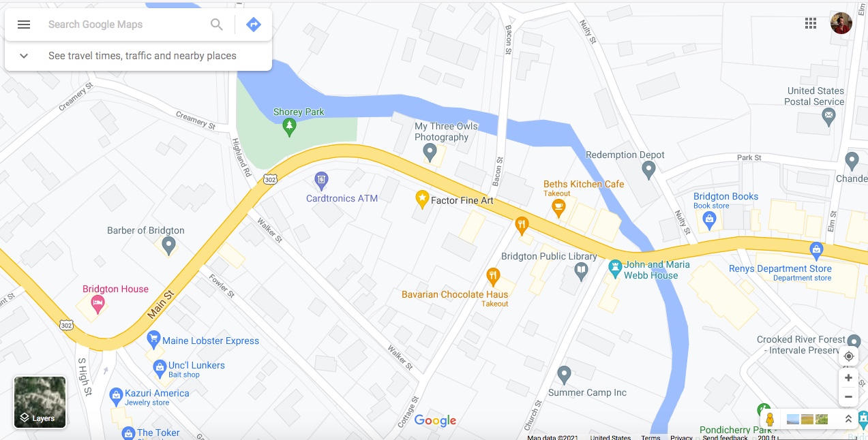
Task: Open directions with the blue arrow icon
Action: click(254, 25)
